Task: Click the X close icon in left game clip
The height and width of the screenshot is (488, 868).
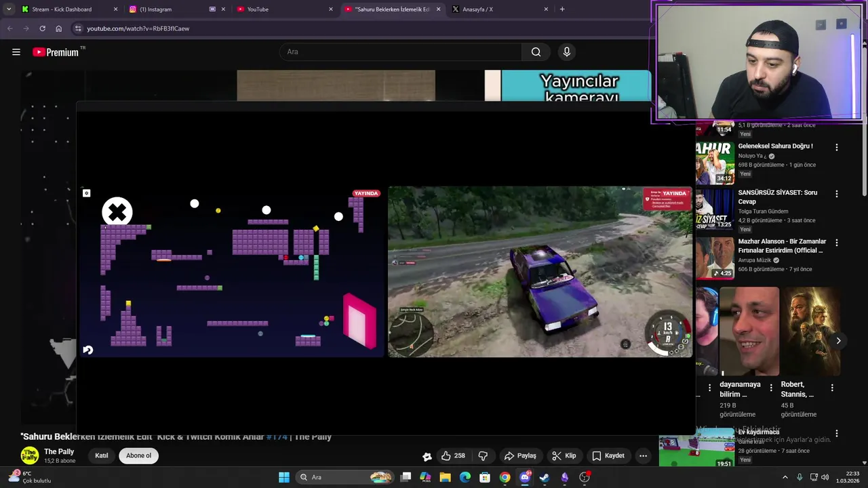Action: coord(117,212)
